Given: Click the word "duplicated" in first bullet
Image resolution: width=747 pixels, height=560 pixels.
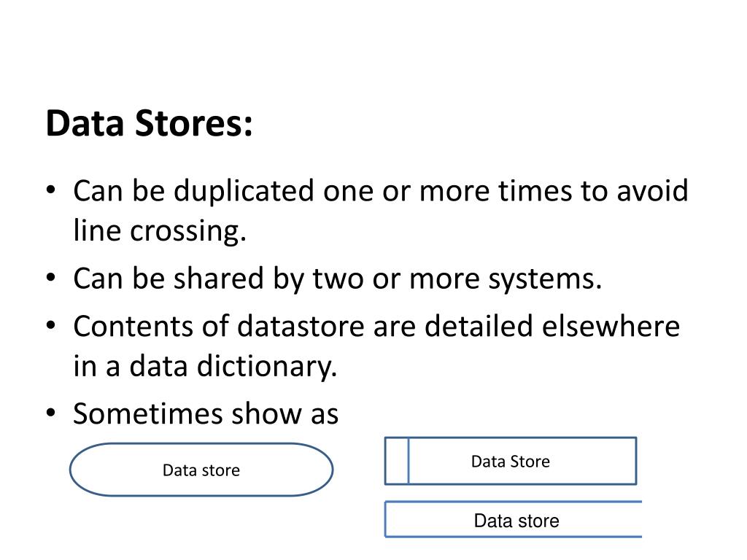Looking at the screenshot, I should pos(244,192).
